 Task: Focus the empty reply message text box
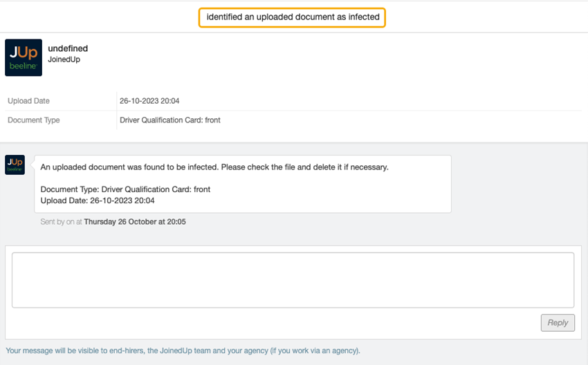(x=293, y=280)
